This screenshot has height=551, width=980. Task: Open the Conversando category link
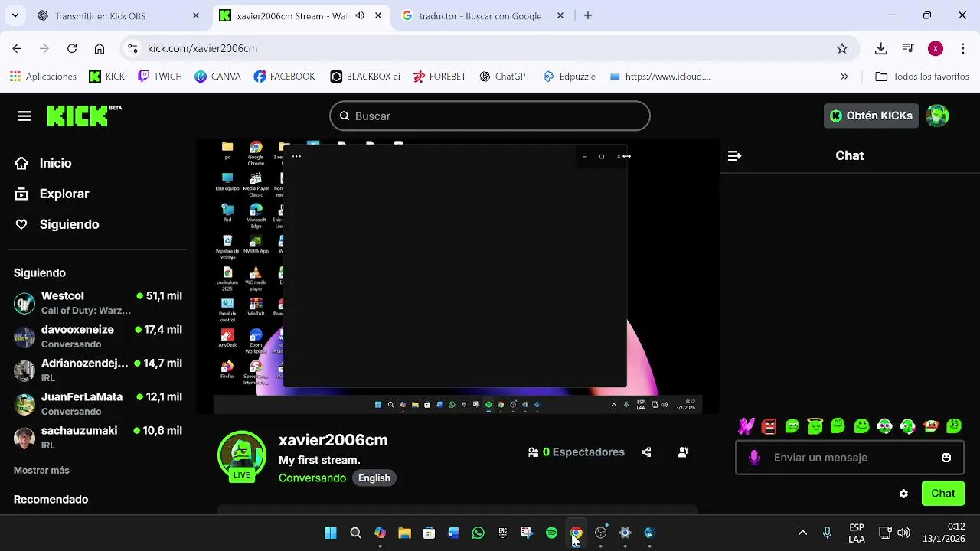(x=312, y=478)
